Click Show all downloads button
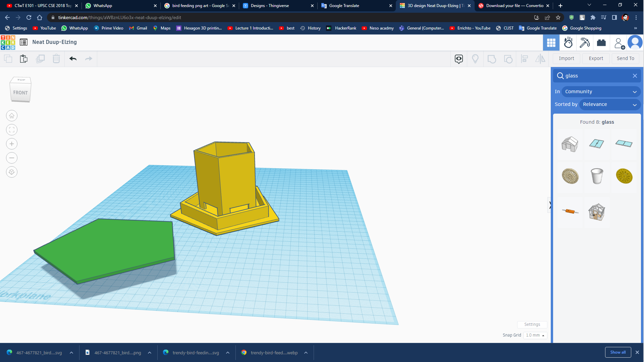 tap(618, 352)
